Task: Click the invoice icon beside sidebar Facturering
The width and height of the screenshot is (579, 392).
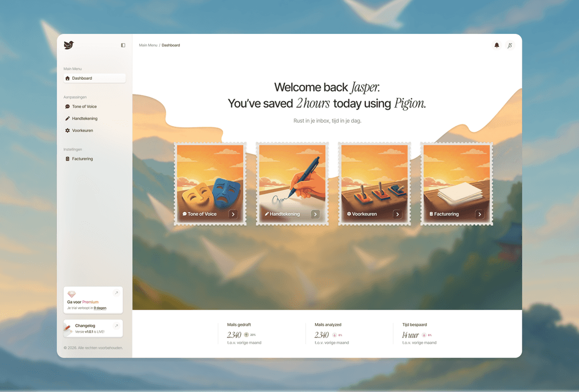Action: click(67, 159)
